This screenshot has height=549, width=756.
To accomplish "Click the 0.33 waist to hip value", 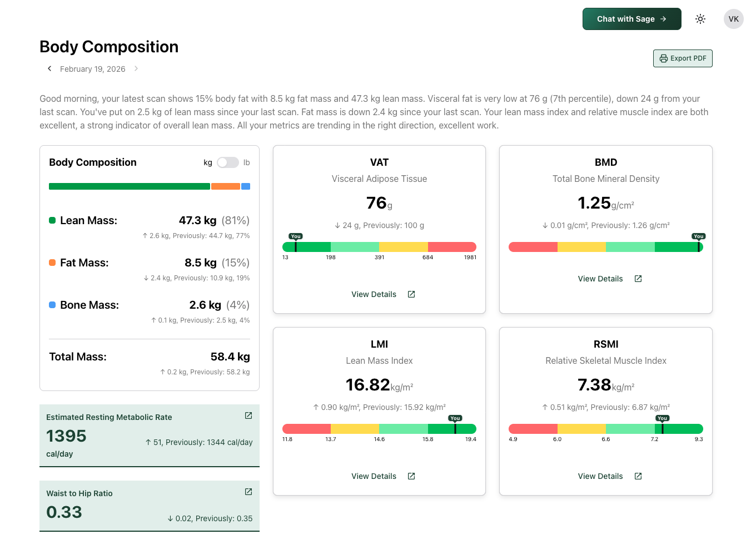I will [x=64, y=512].
